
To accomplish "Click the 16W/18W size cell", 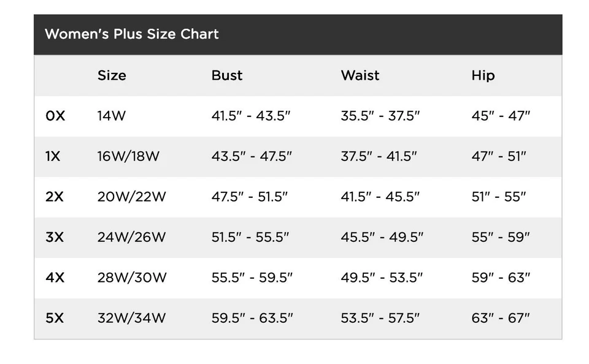I will click(x=128, y=156).
